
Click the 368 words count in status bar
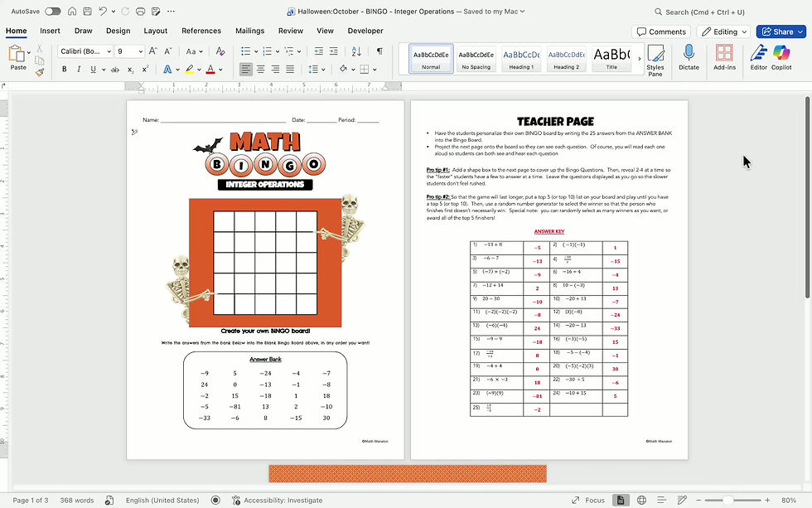pos(76,501)
